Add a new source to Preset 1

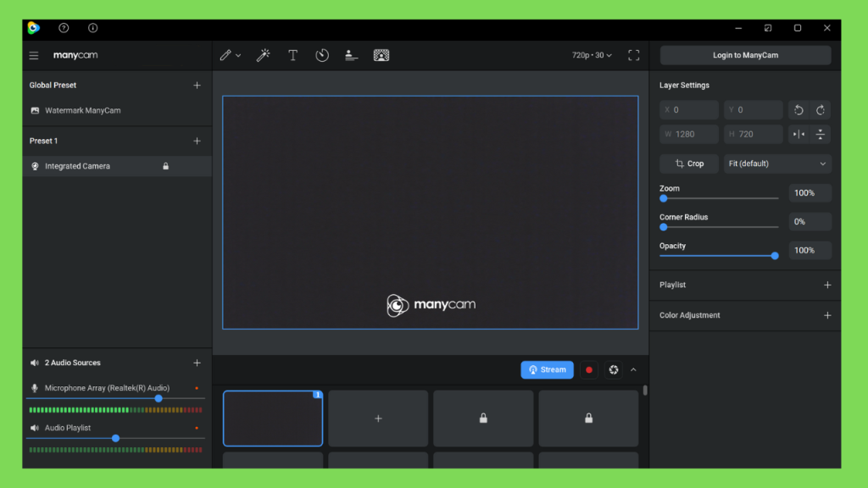coord(197,141)
